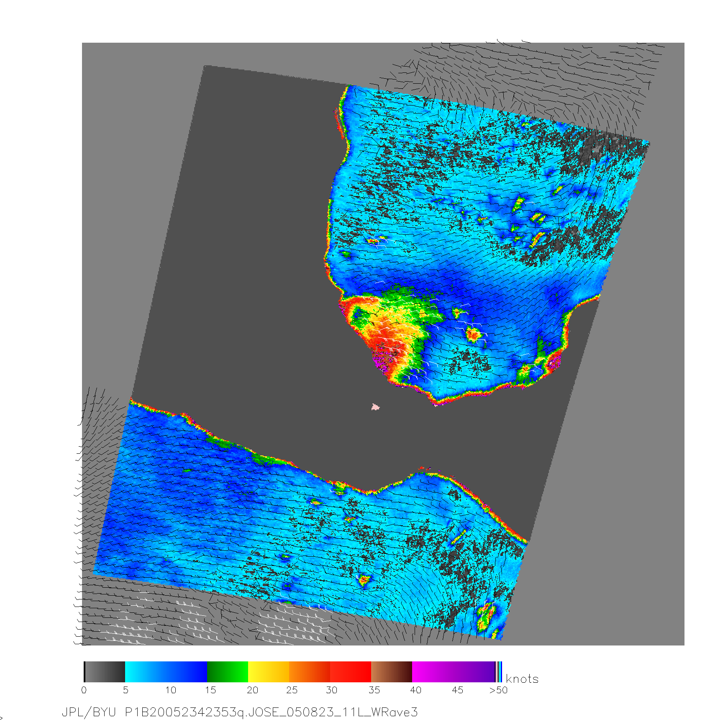Click the '25' scale label
Screen dimensions: 728x720
(292, 690)
